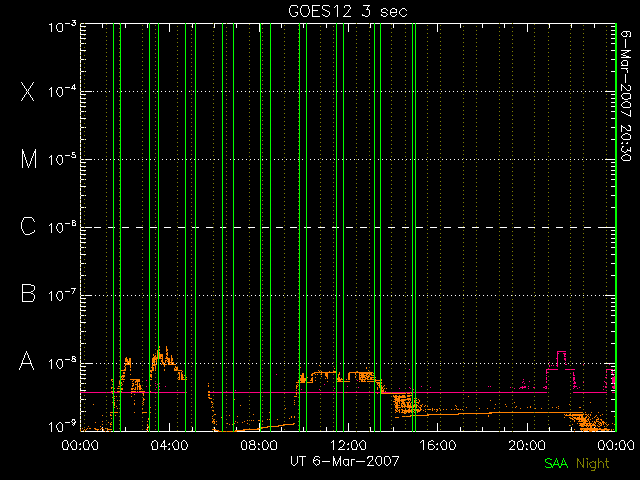The width and height of the screenshot is (640, 480).
Task: Click the vertical '6-Mar-2007 20:30' timestamp
Action: pyautogui.click(x=626, y=96)
